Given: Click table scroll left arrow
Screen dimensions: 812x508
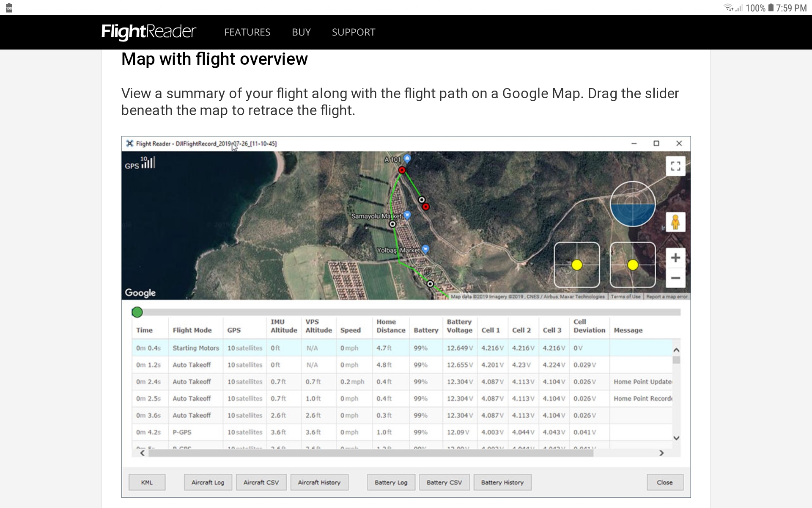Looking at the screenshot, I should coord(143,453).
